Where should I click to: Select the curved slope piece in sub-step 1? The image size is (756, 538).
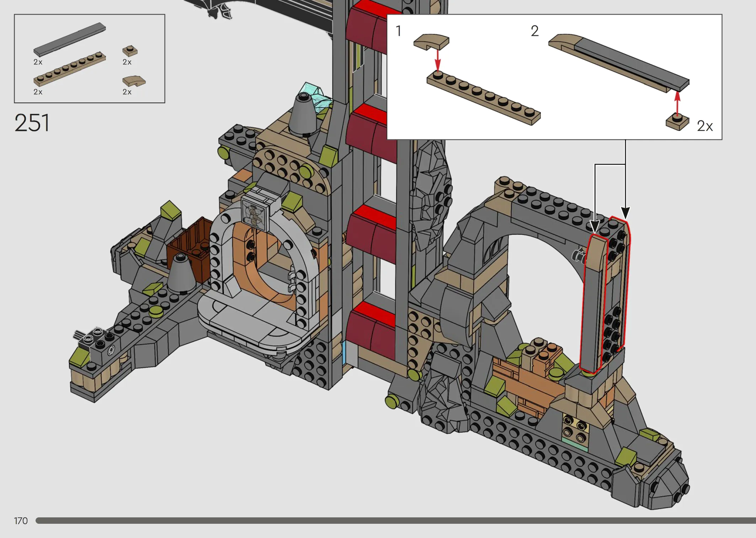tap(431, 42)
